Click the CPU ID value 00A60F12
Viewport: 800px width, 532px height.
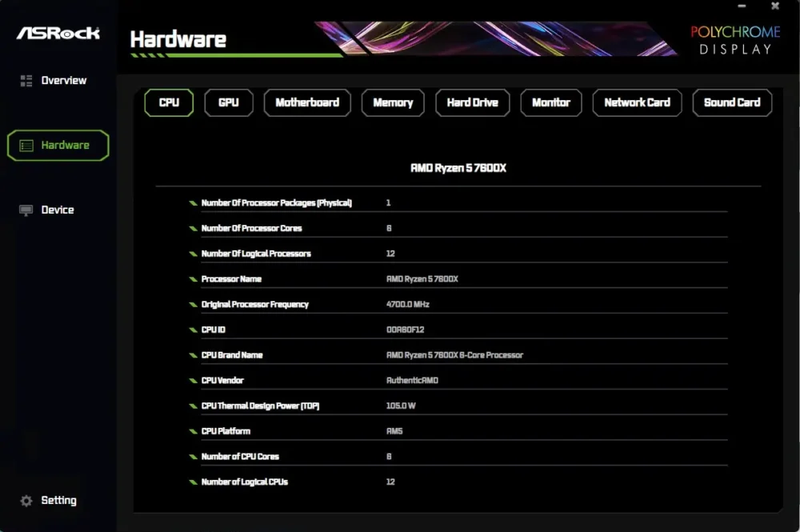coord(405,330)
